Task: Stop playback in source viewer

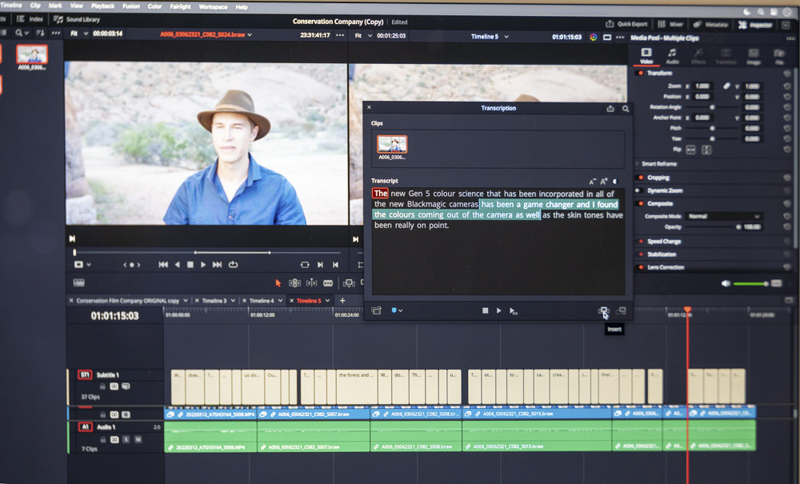Action: [190, 265]
